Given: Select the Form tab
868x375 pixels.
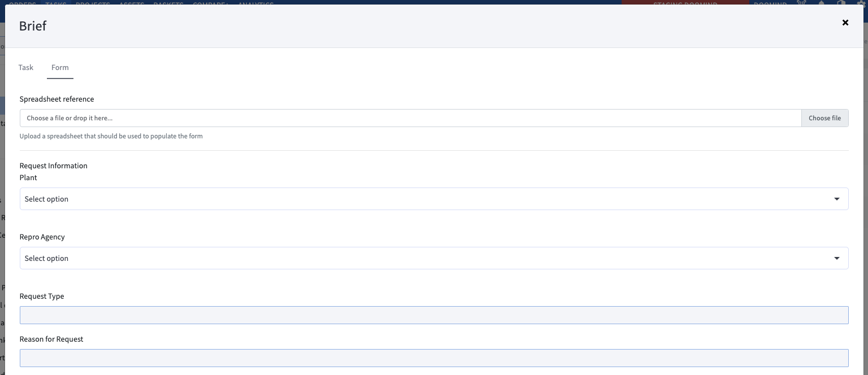Looking at the screenshot, I should point(60,67).
